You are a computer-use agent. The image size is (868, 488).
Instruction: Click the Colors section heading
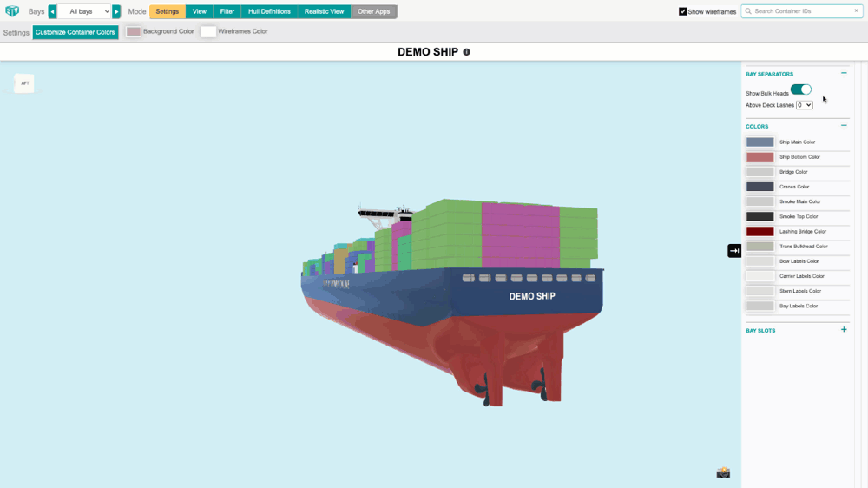coord(757,126)
